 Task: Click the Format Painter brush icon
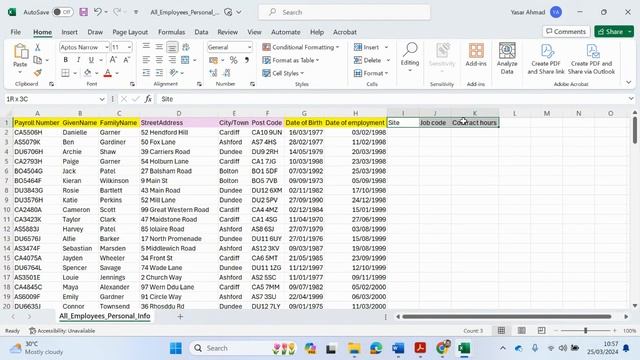[38, 73]
